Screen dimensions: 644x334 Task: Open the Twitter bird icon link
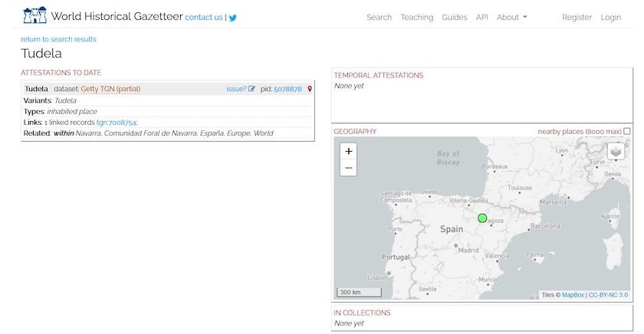click(233, 18)
